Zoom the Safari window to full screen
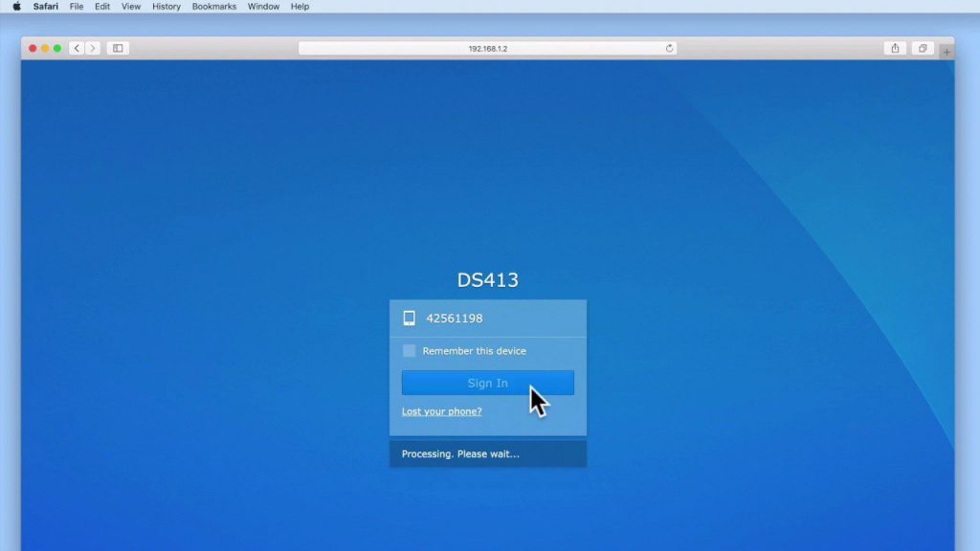Screen dimensions: 980x551 pyautogui.click(x=57, y=48)
